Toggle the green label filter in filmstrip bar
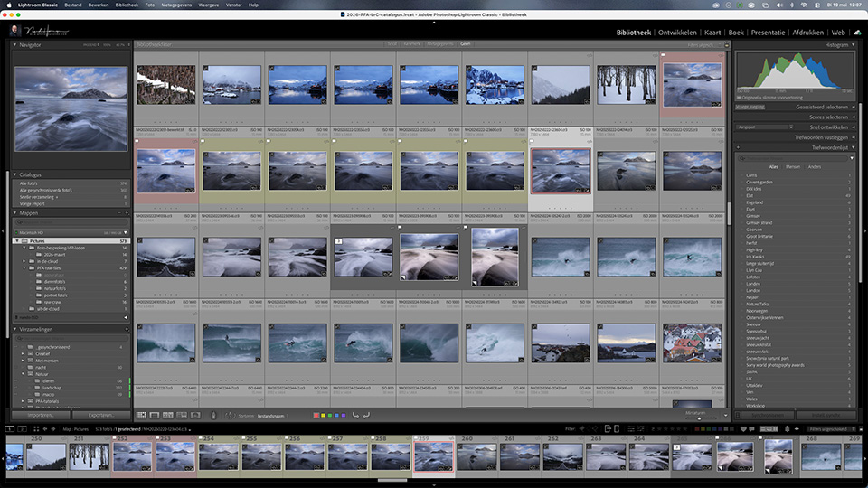 [x=708, y=428]
